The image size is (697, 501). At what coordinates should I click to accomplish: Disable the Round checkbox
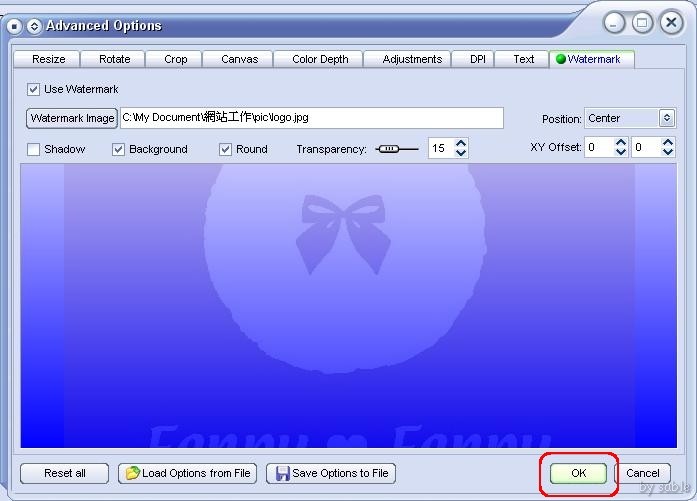coord(226,149)
